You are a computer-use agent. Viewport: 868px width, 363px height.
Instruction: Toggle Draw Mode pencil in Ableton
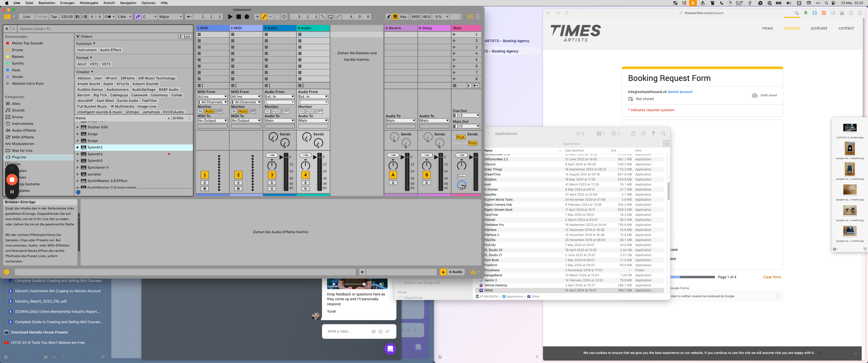(389, 17)
